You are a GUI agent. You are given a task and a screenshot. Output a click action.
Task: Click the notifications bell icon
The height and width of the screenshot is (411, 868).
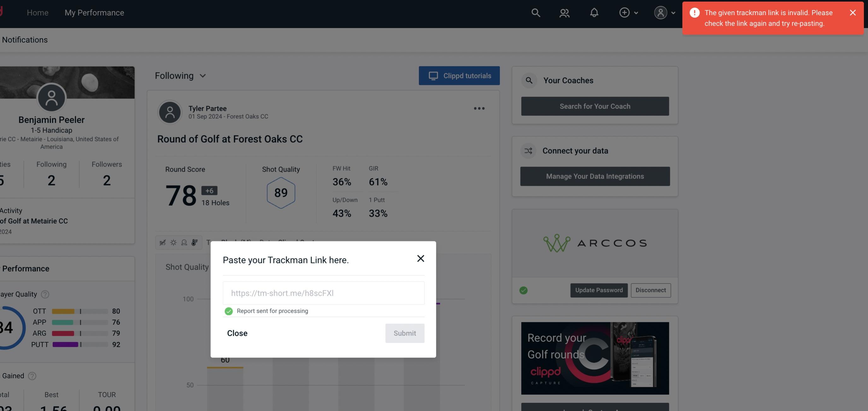click(x=594, y=12)
